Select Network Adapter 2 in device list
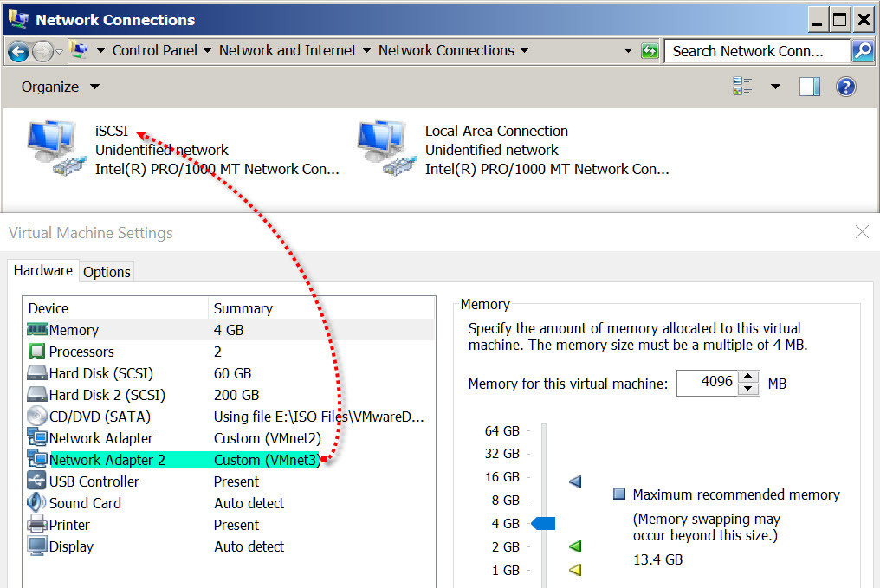This screenshot has height=588, width=880. click(107, 460)
